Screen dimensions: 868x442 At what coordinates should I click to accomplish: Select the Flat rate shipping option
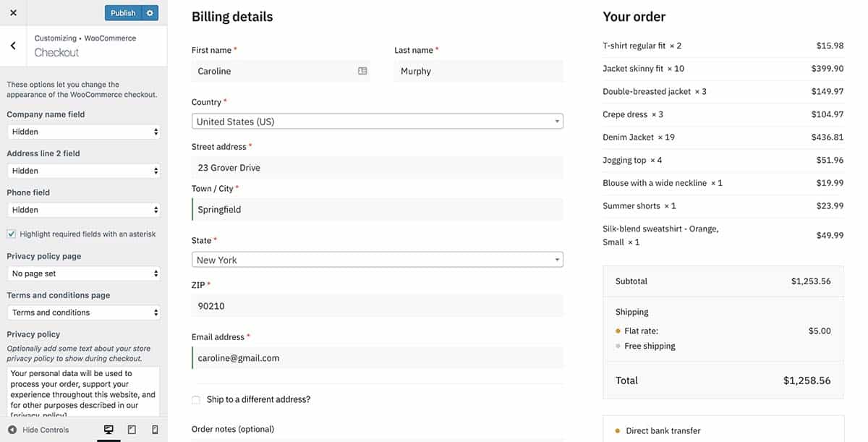click(618, 331)
